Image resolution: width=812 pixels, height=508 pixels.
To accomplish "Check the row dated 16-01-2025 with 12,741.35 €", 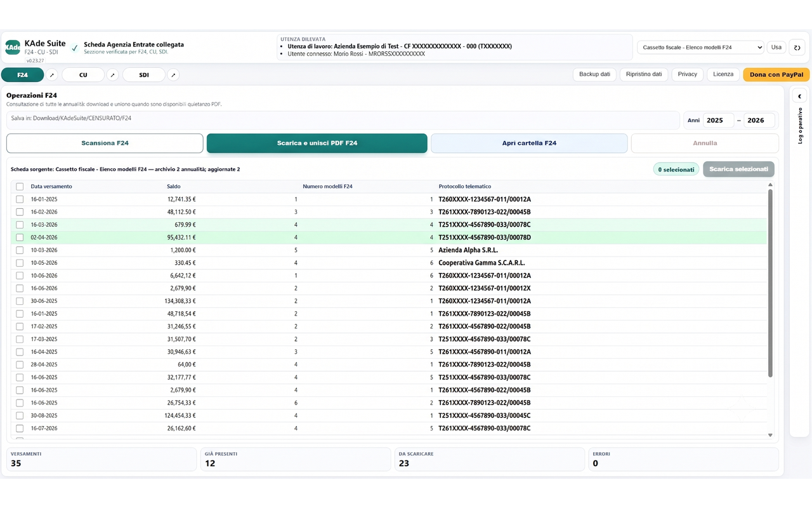I will coord(20,199).
